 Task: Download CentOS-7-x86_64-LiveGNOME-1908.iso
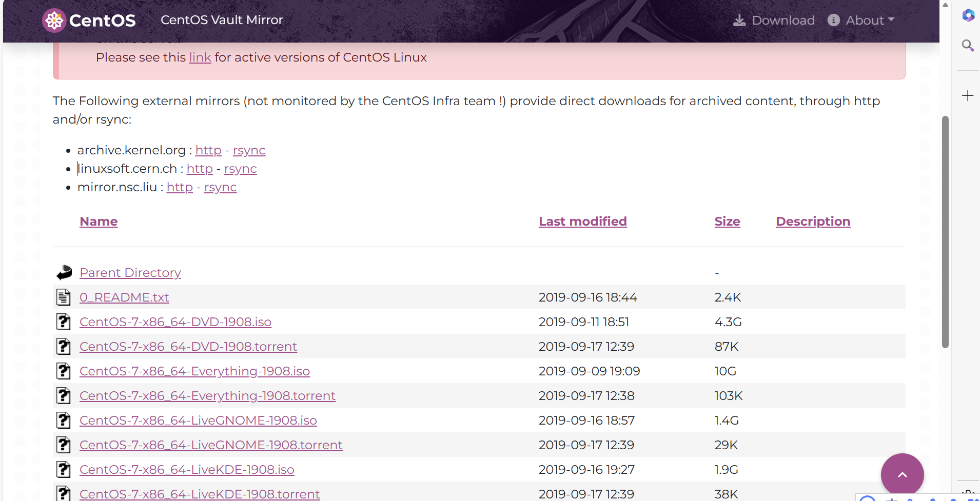(198, 420)
